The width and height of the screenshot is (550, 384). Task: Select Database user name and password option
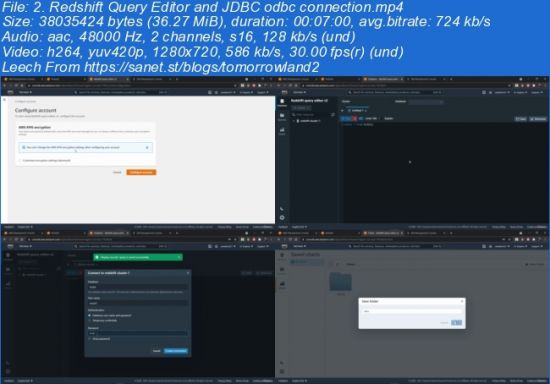point(89,316)
